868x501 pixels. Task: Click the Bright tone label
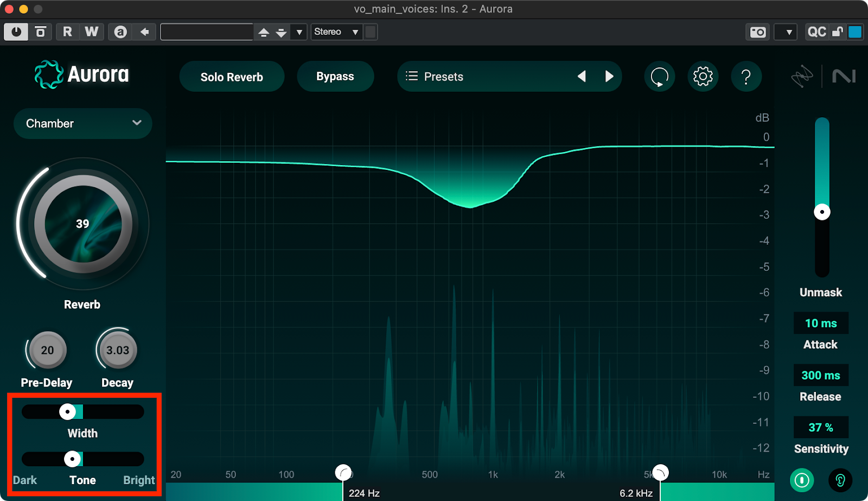pyautogui.click(x=139, y=480)
